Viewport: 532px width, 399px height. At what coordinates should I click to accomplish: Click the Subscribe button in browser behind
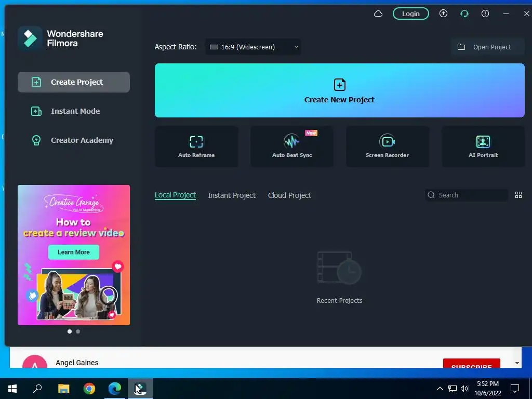[472, 363]
